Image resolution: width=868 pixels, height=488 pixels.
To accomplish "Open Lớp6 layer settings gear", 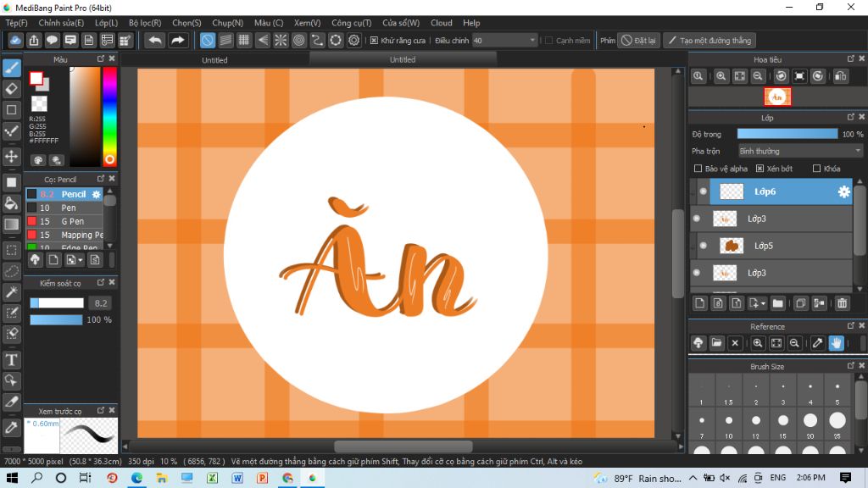I will coord(843,191).
